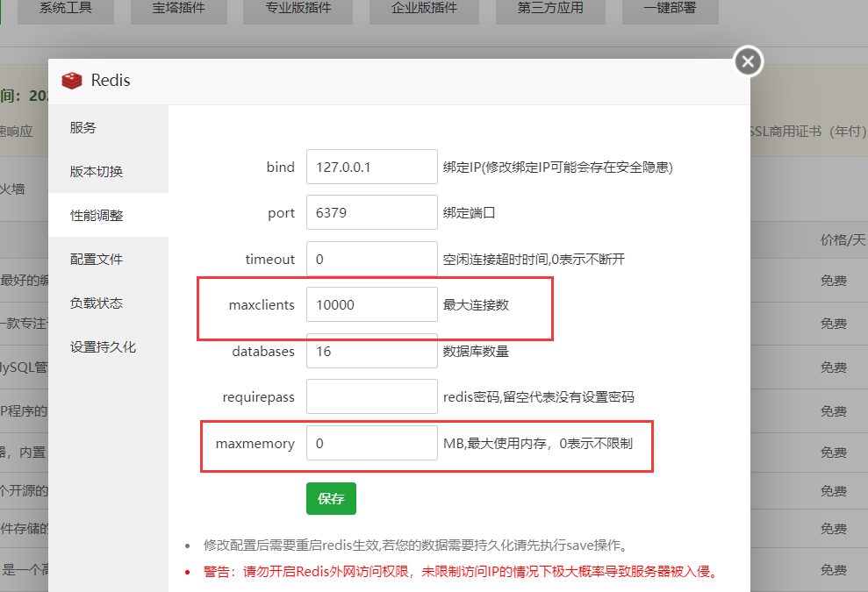868x592 pixels.
Task: Open the 第三方应用 tab in background page
Action: [x=550, y=10]
